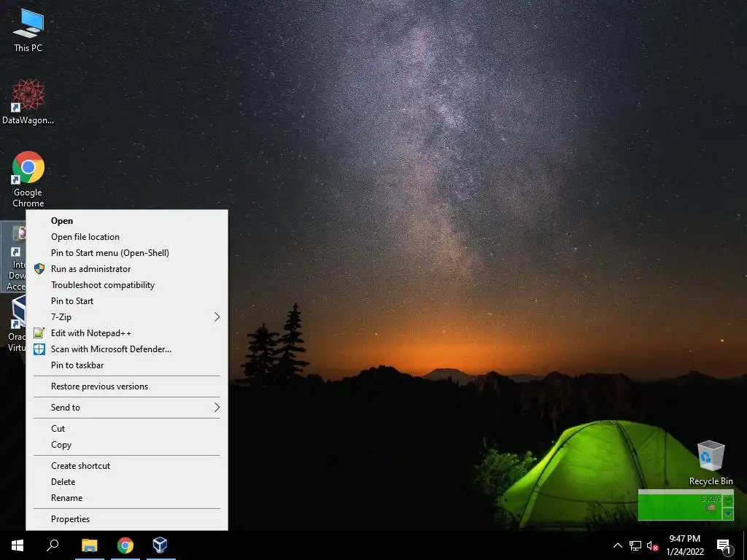Screen dimensions: 747x560
Task: Choose Cut from the context menu
Action: (127, 429)
